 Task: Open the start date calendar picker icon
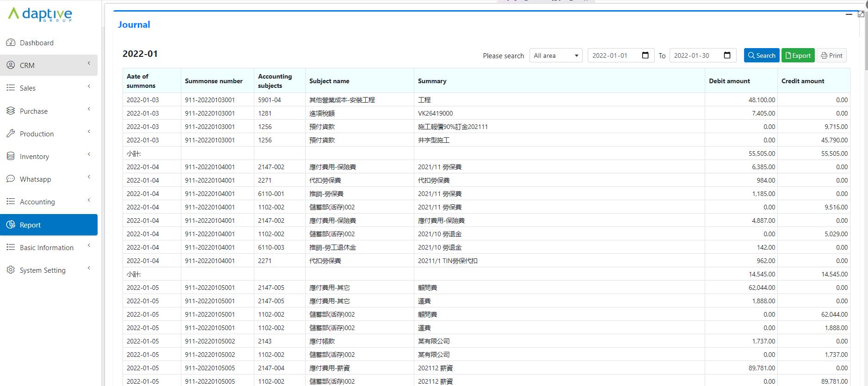[646, 55]
